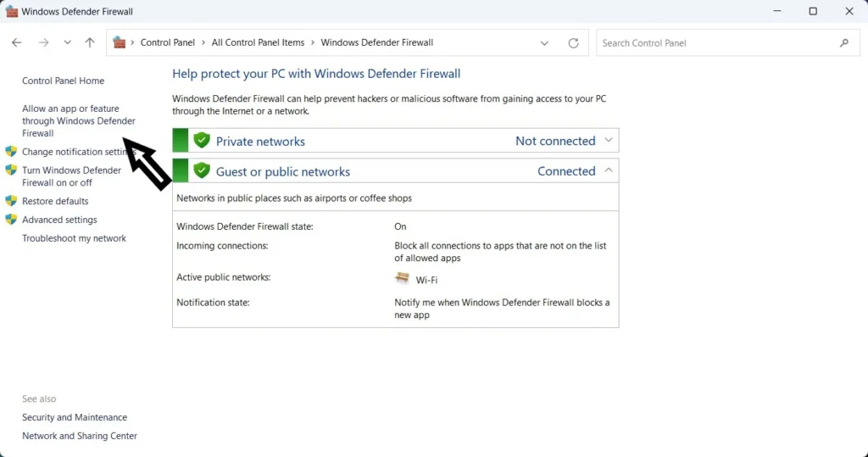The image size is (868, 457).
Task: Open Network and Sharing Center
Action: [80, 436]
